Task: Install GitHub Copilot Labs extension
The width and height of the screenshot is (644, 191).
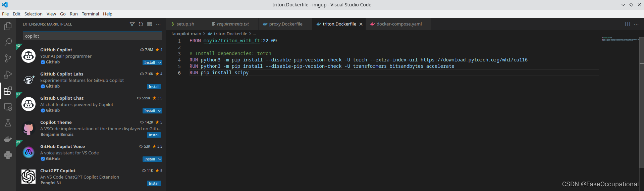Action: pyautogui.click(x=154, y=87)
